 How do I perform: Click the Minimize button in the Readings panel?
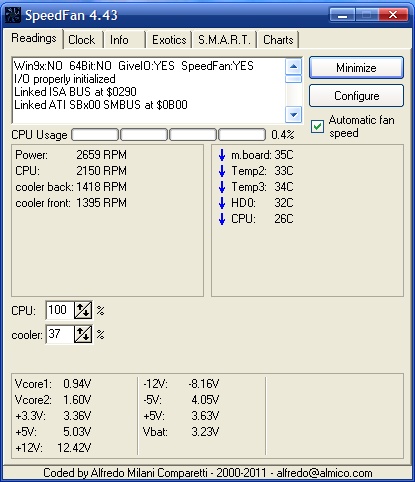[356, 68]
